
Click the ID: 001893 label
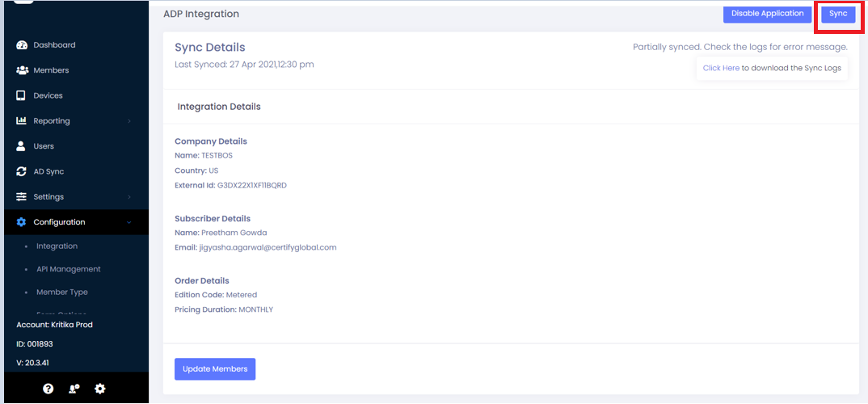(x=34, y=344)
